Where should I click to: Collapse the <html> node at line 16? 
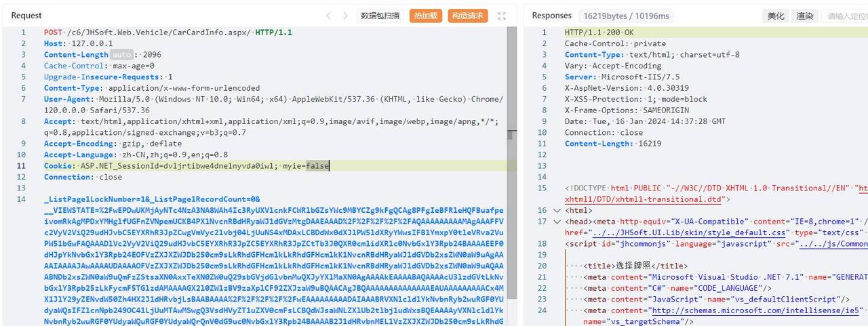coord(557,211)
